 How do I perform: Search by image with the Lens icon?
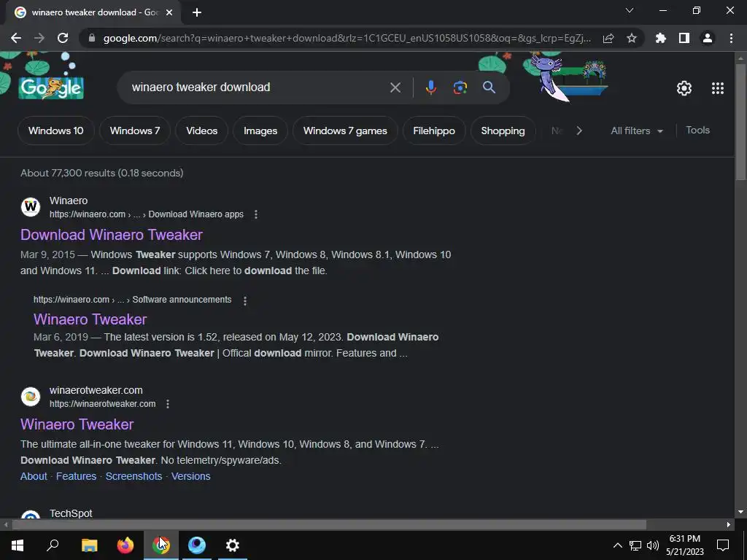tap(460, 87)
